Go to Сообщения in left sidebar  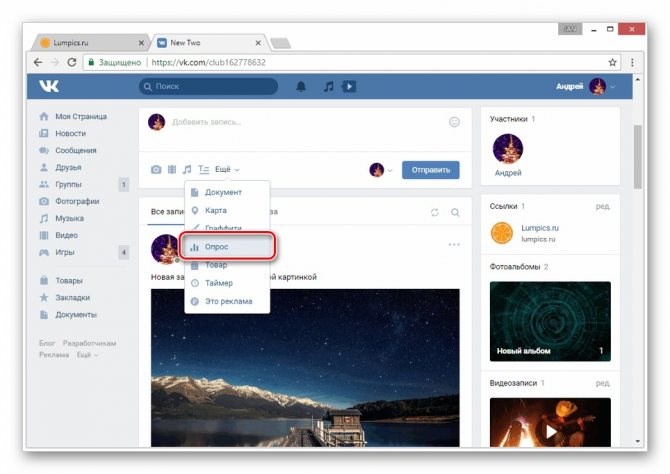coord(76,150)
